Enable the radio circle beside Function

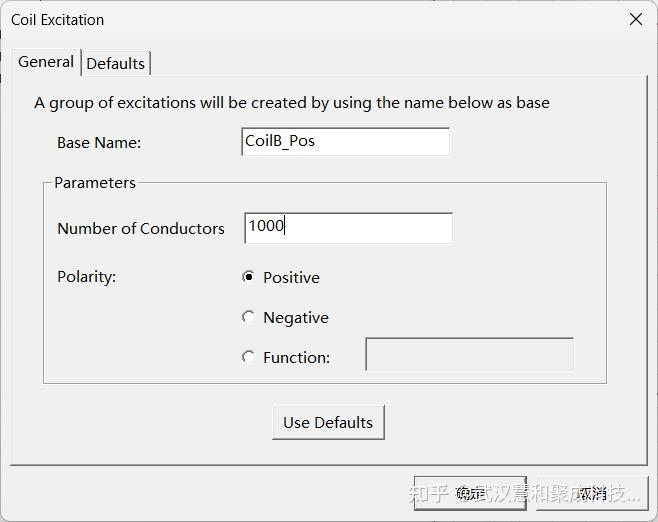pyautogui.click(x=249, y=357)
